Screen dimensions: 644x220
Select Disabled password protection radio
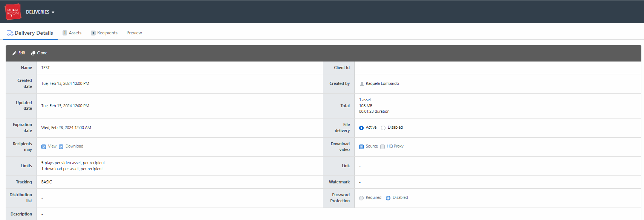coord(388,198)
